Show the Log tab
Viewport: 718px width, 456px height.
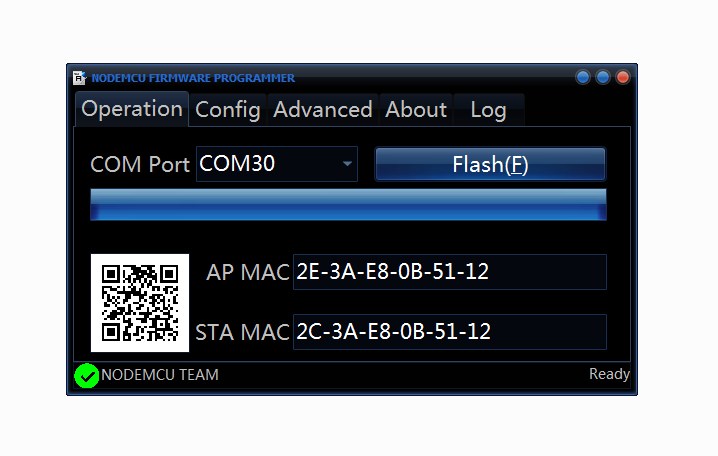point(488,110)
